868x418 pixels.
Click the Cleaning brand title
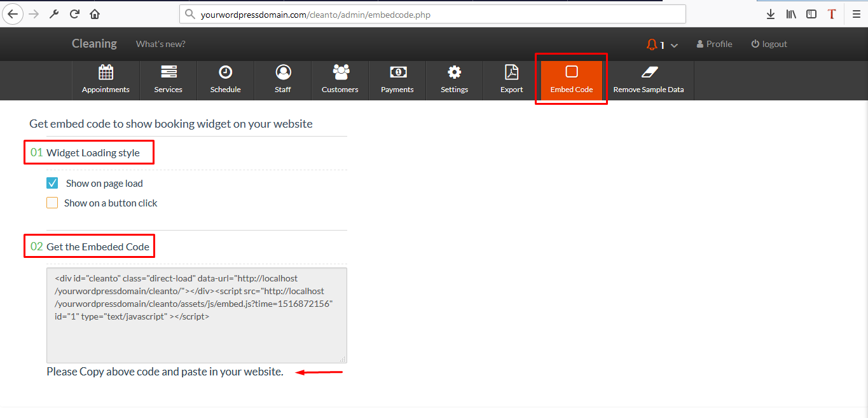(94, 43)
